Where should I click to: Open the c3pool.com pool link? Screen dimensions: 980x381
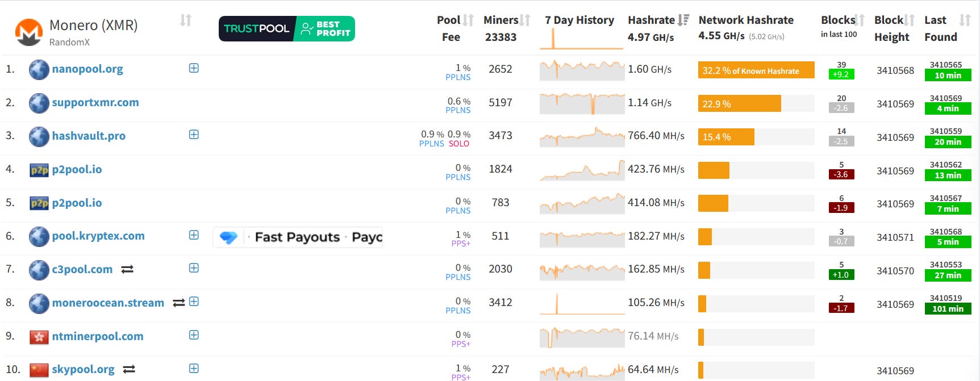click(x=82, y=269)
